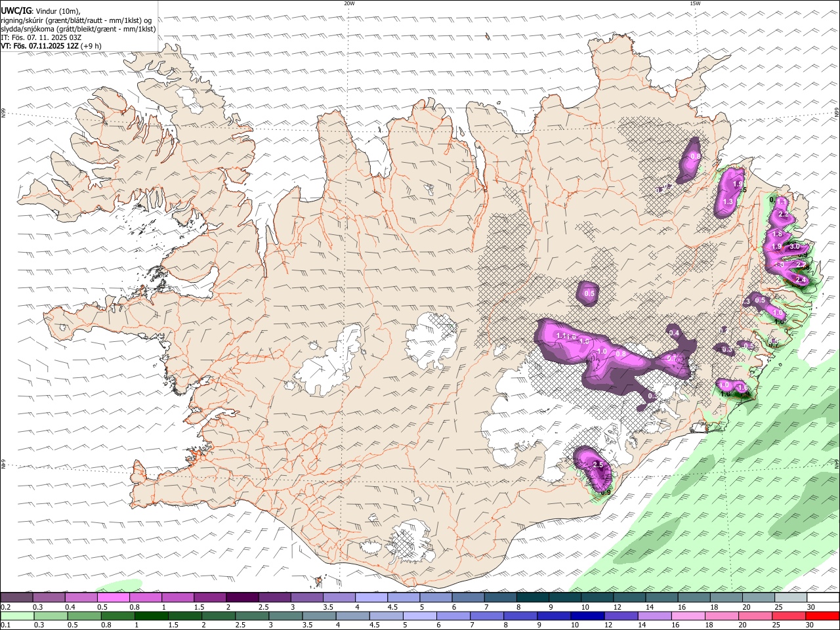Pick the lower legend bright red swatch at 30

tap(822, 616)
